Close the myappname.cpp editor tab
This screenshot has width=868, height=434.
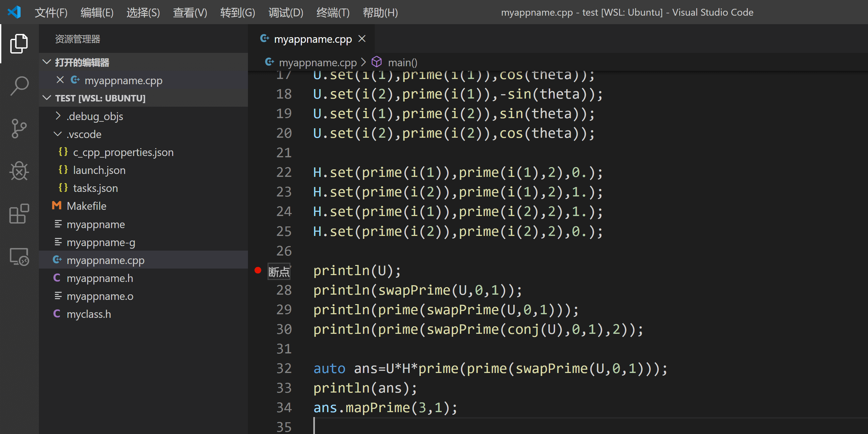tap(362, 39)
